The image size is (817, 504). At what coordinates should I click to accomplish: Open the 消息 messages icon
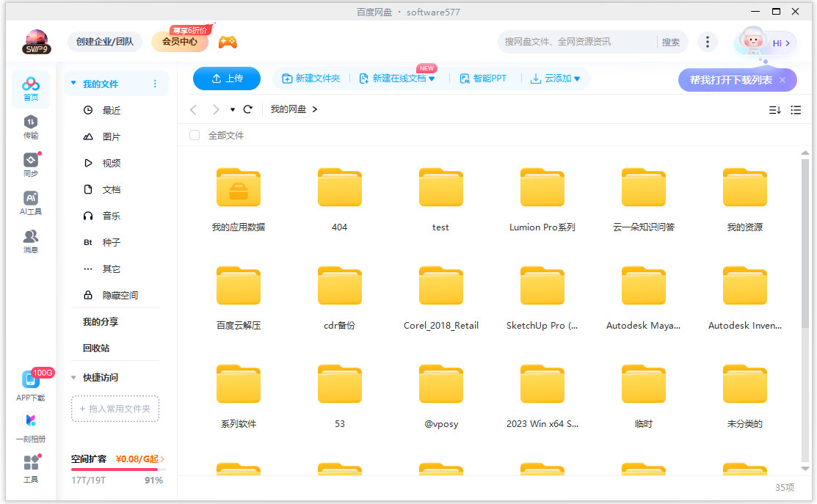(31, 241)
